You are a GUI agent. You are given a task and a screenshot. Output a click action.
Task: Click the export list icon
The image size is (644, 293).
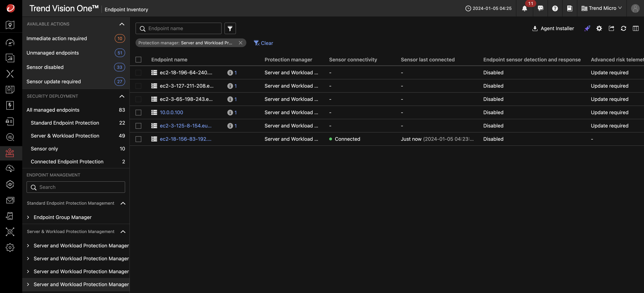coord(611,28)
